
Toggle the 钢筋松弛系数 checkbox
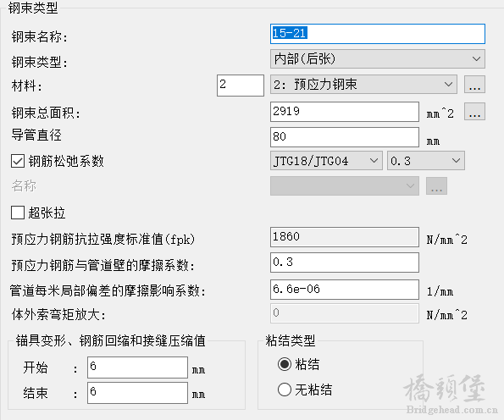point(18,161)
